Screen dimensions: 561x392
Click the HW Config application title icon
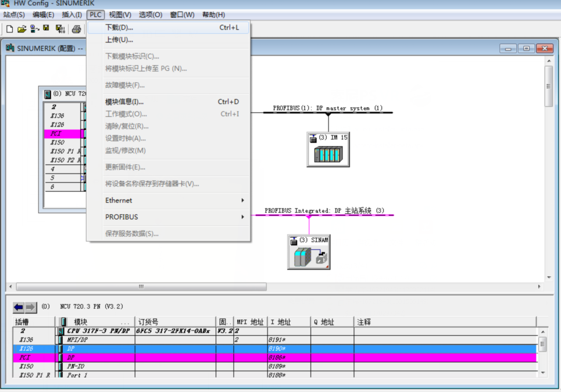[5, 3]
